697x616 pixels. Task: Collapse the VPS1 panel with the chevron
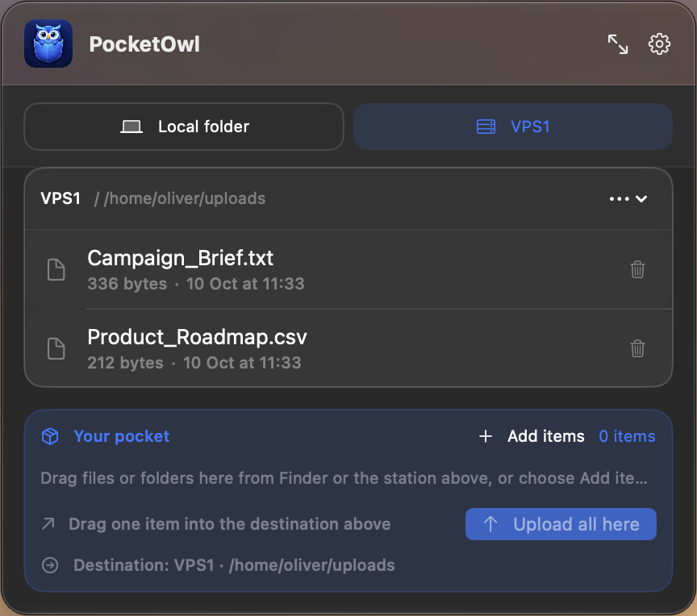pyautogui.click(x=641, y=198)
